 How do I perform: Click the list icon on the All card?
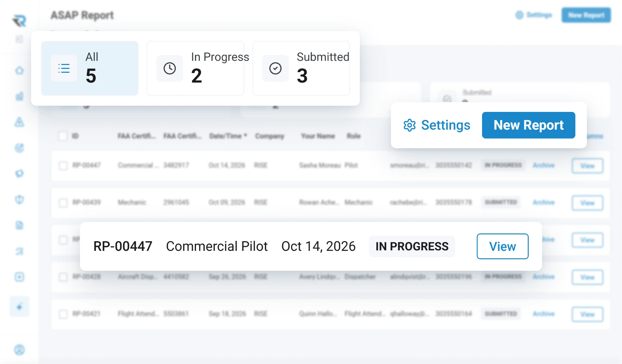coord(64,68)
